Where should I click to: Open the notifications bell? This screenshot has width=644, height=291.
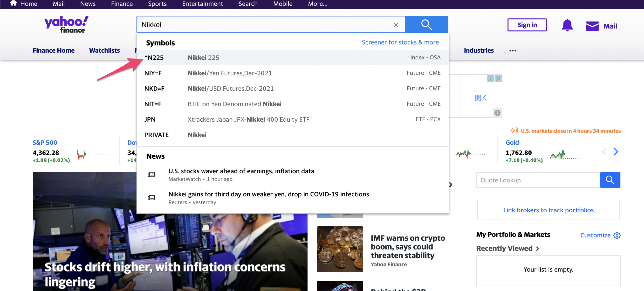567,25
